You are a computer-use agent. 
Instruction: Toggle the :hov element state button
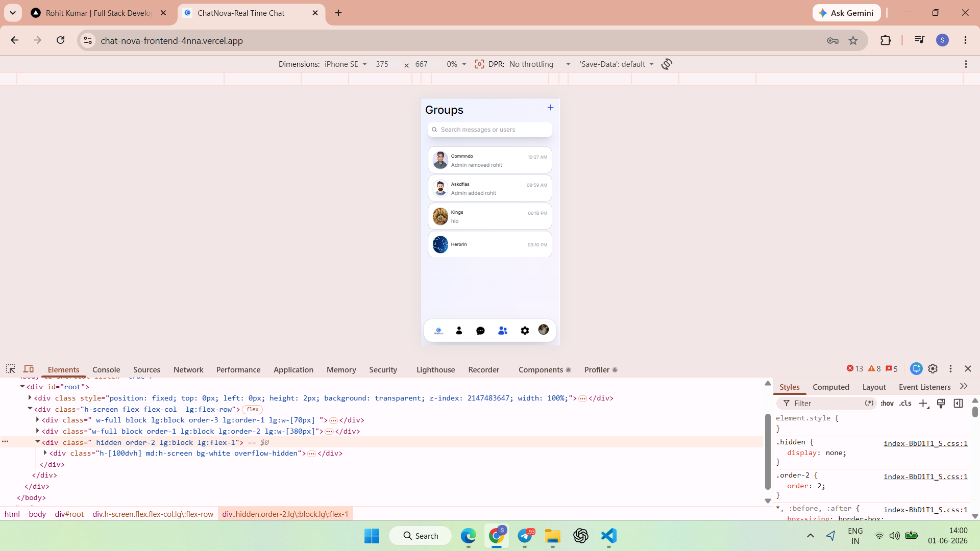point(887,404)
